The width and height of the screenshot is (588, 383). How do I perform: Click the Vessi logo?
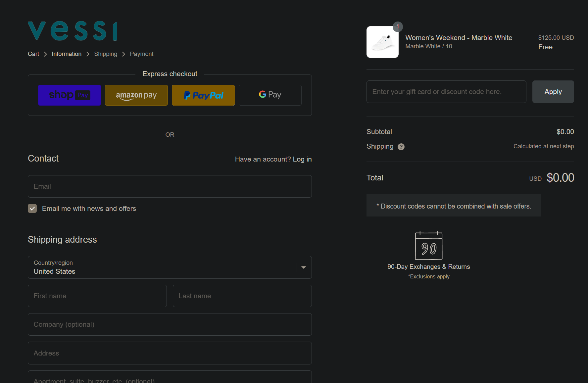[x=73, y=31]
